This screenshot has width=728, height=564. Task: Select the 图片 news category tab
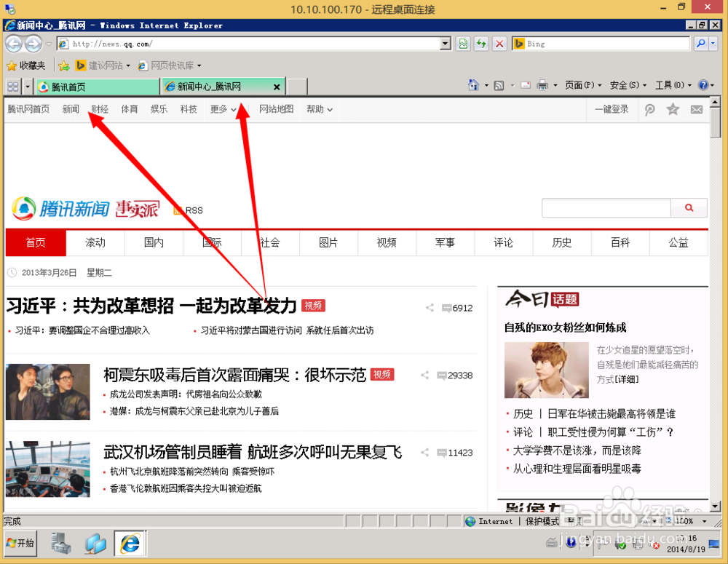[x=328, y=243]
